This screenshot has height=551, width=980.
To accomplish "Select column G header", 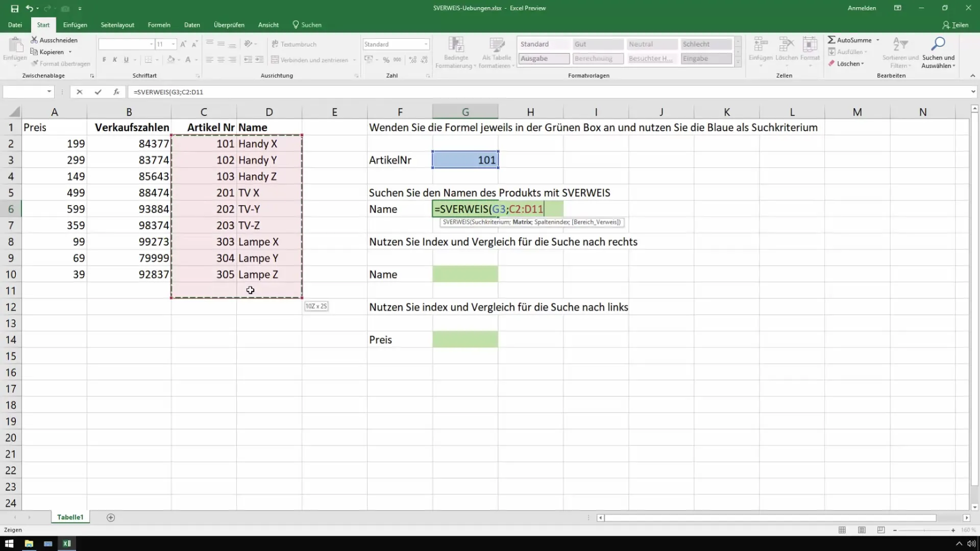I will (x=465, y=112).
